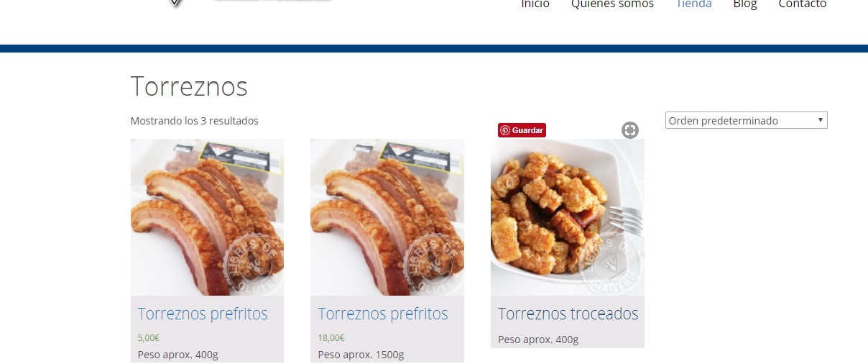Click the Torreznos page heading
Image resolution: width=868 pixels, height=364 pixels.
(189, 86)
